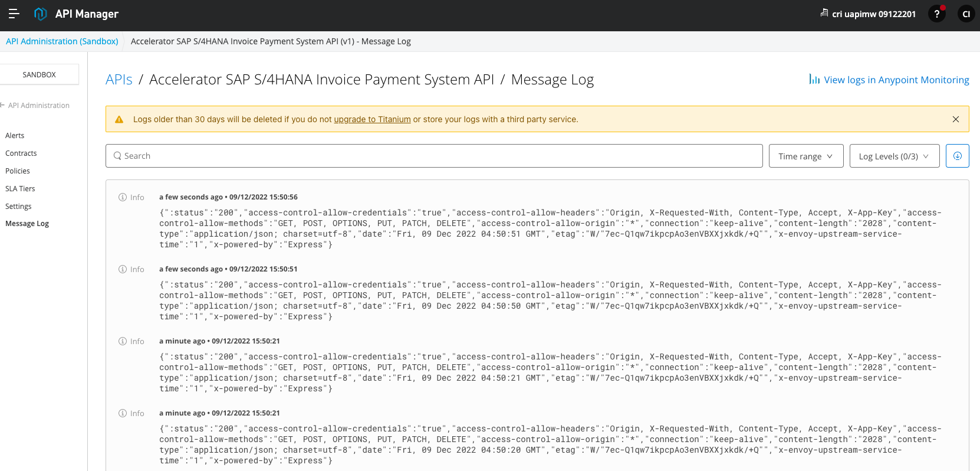The image size is (980, 471).
Task: Click API Administration (Sandbox) breadcrumb link
Action: click(x=62, y=41)
